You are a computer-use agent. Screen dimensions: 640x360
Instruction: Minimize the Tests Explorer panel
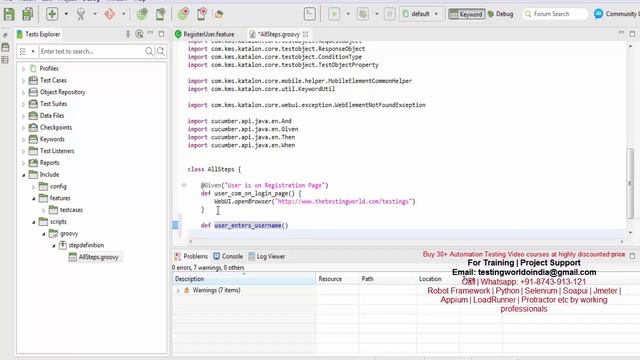[151, 33]
